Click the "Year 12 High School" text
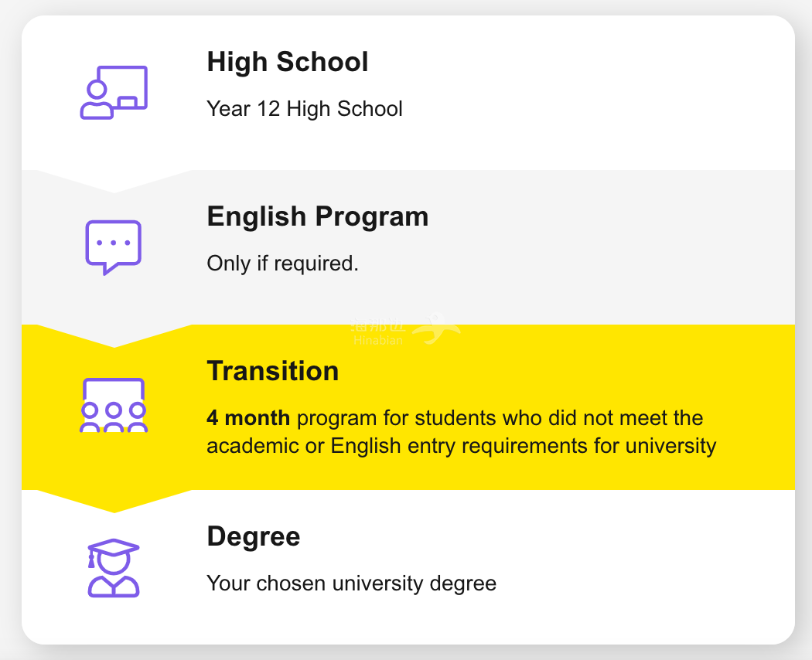 305,109
